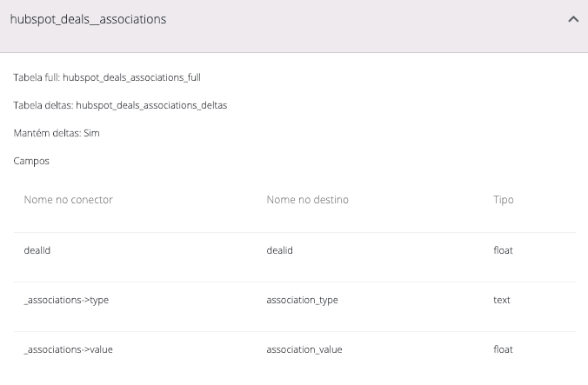Select the association_type destination cell
This screenshot has height=385, width=588.
pyautogui.click(x=302, y=300)
